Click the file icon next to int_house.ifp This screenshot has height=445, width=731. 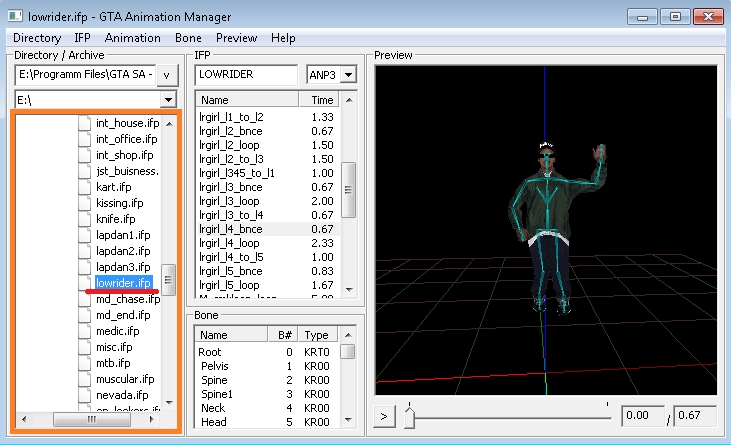(86, 123)
